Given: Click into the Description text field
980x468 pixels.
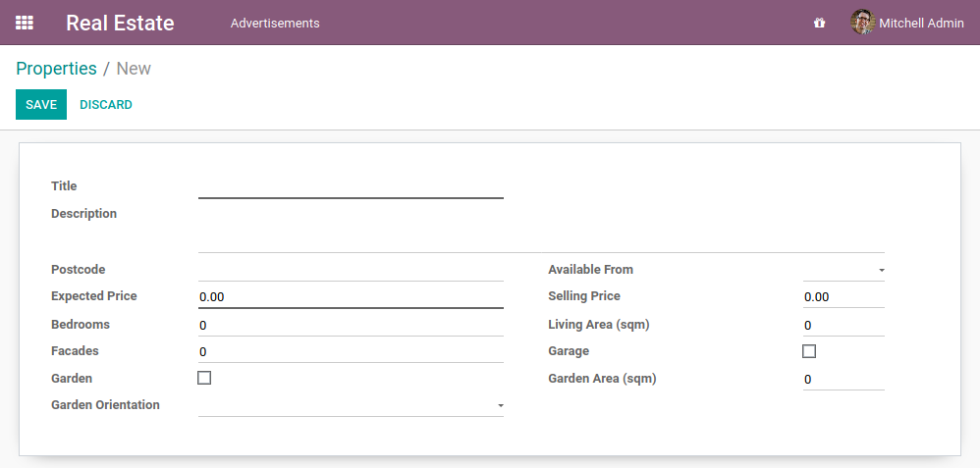Looking at the screenshot, I should 540,237.
